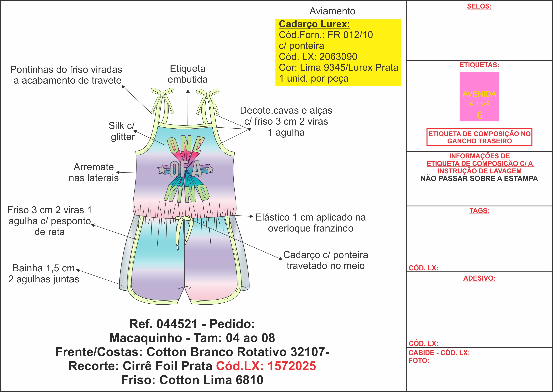Click the yellow Cadarço Lurex note box
Viewport: 553px width, 392px height.
pos(338,53)
